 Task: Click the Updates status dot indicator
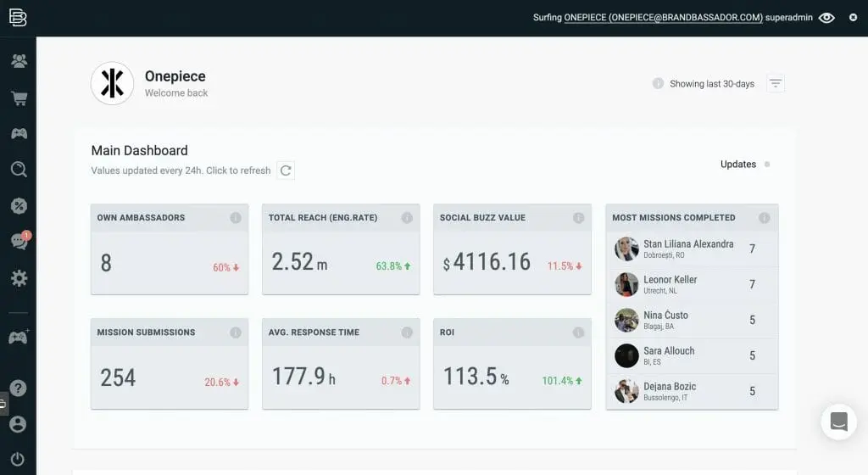767,165
